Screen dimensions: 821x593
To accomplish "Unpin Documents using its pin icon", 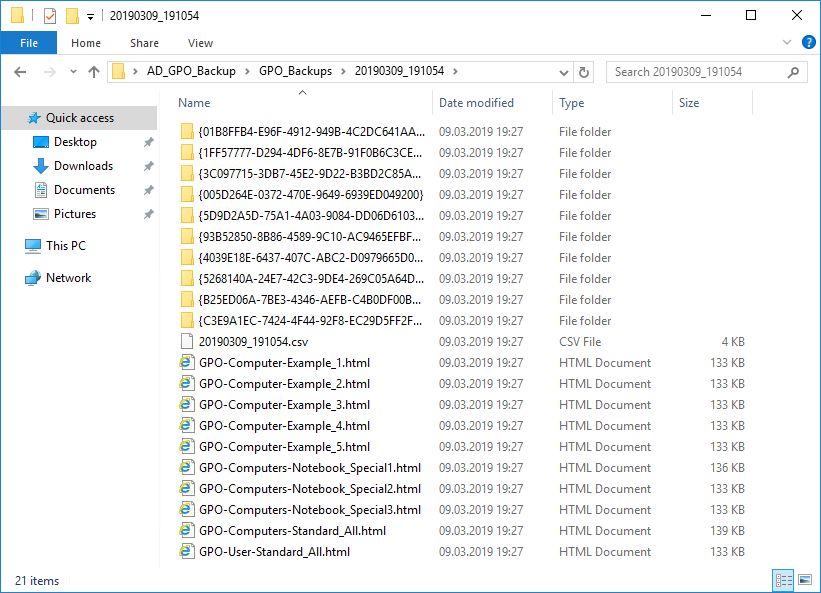I will click(149, 190).
